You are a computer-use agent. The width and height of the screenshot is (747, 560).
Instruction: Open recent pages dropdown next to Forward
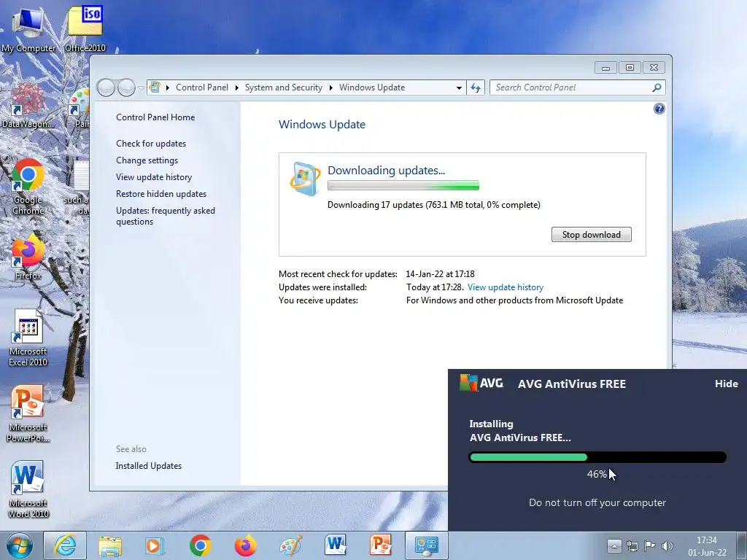click(141, 88)
